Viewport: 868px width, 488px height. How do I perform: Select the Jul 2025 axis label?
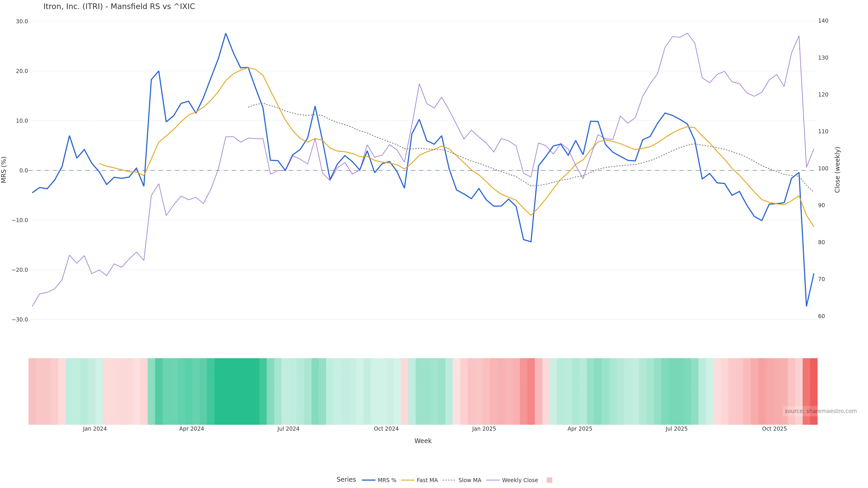click(x=676, y=429)
